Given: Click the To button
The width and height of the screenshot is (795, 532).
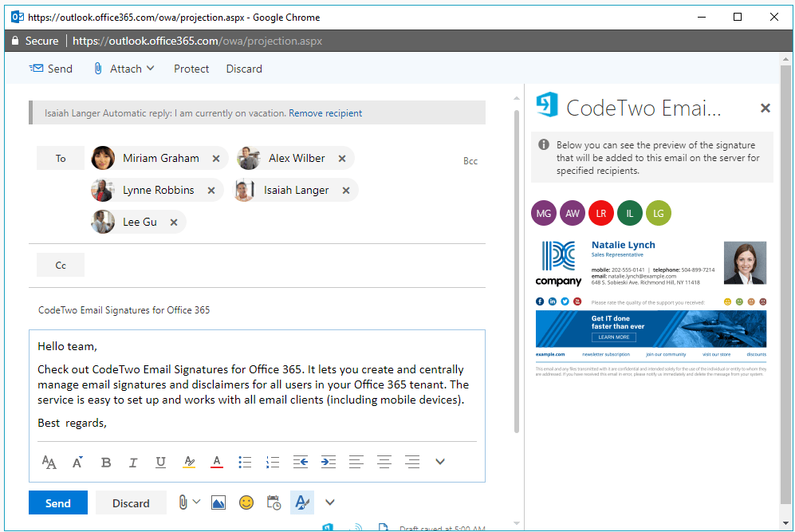Looking at the screenshot, I should click(x=61, y=158).
